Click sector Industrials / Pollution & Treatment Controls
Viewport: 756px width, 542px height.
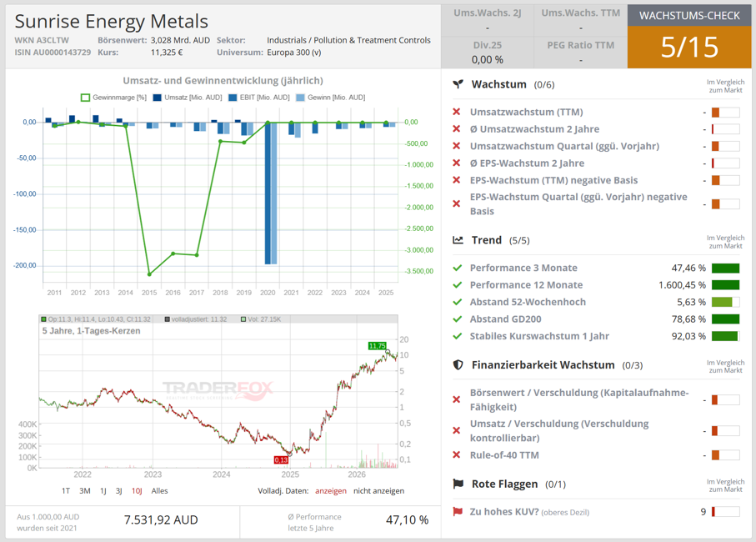pyautogui.click(x=348, y=40)
